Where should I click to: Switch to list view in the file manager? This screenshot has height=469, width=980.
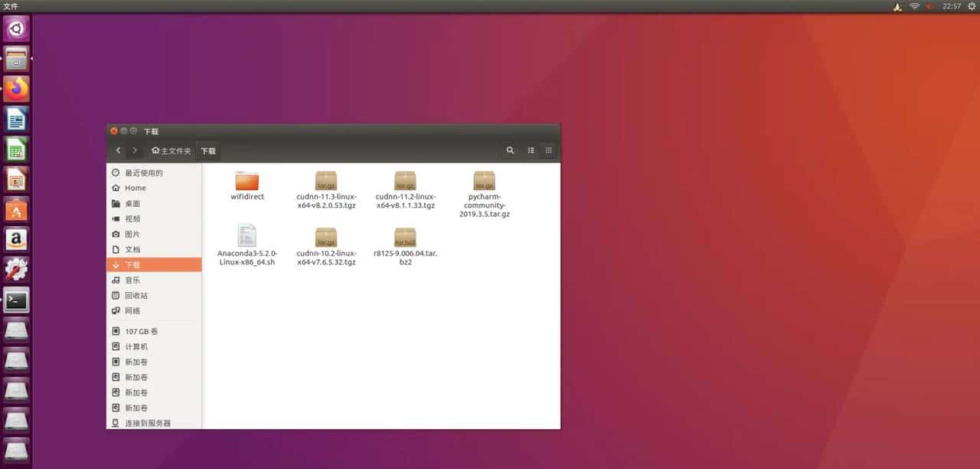[x=531, y=150]
